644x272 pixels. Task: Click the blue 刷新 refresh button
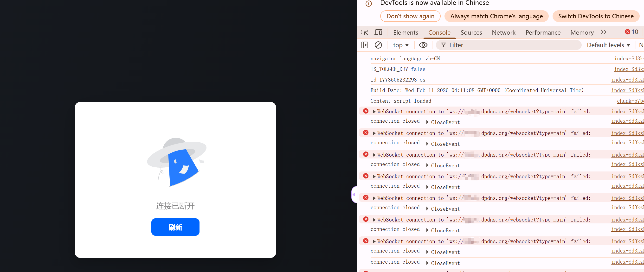coord(175,227)
